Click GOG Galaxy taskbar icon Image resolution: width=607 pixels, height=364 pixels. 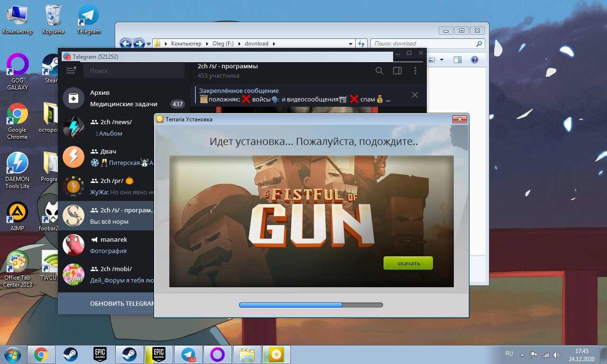click(218, 355)
